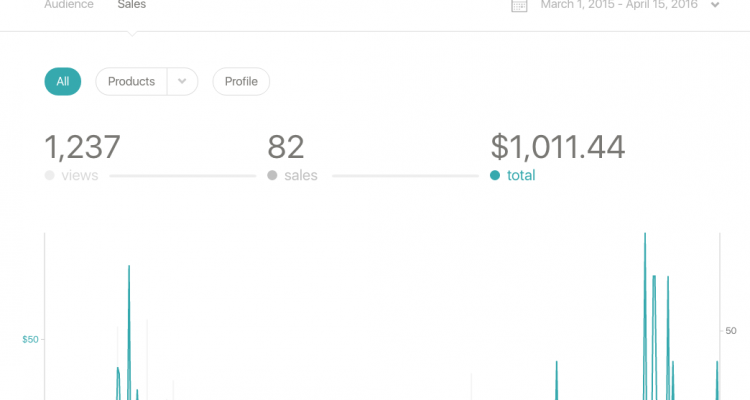This screenshot has height=400, width=750.
Task: Expand the date range chevron arrow
Action: [715, 5]
